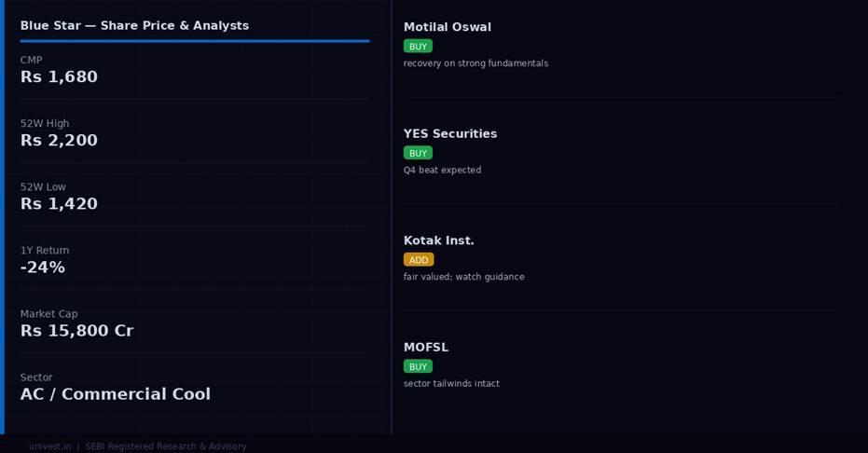Click the Sector value AC / Commercial Cool
The image size is (868, 453).
coord(116,394)
